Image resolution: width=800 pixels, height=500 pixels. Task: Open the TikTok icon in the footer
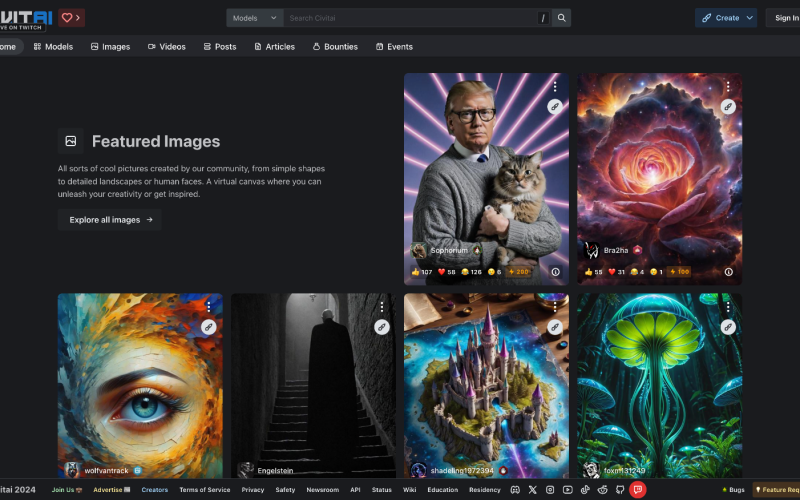pyautogui.click(x=585, y=490)
